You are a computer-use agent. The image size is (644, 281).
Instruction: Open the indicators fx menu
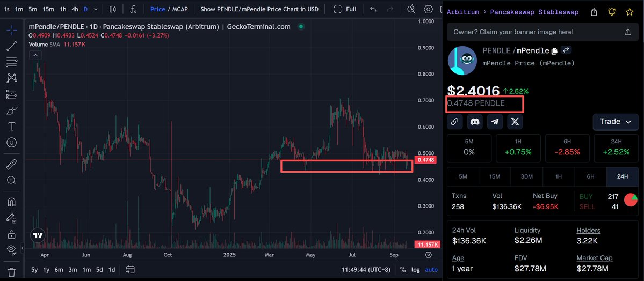point(134,9)
